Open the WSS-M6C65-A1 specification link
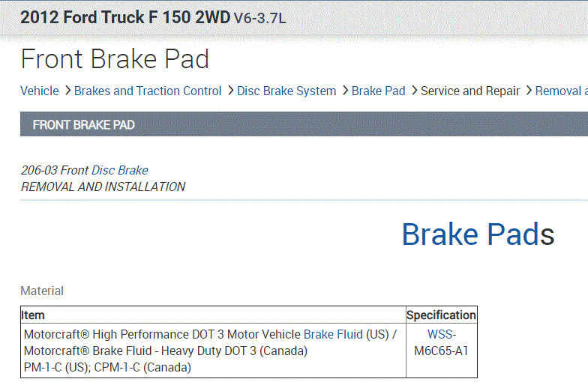 pos(441,342)
